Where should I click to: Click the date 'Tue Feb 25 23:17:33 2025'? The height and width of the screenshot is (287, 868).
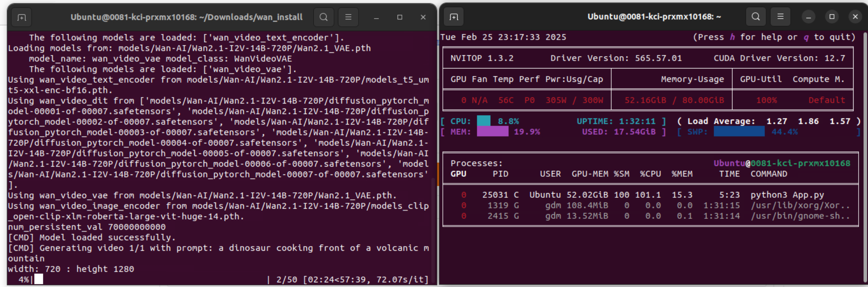click(x=503, y=37)
